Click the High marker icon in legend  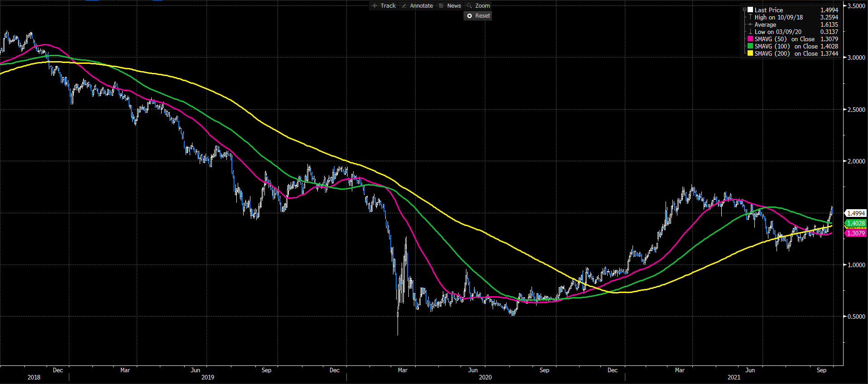[x=750, y=17]
